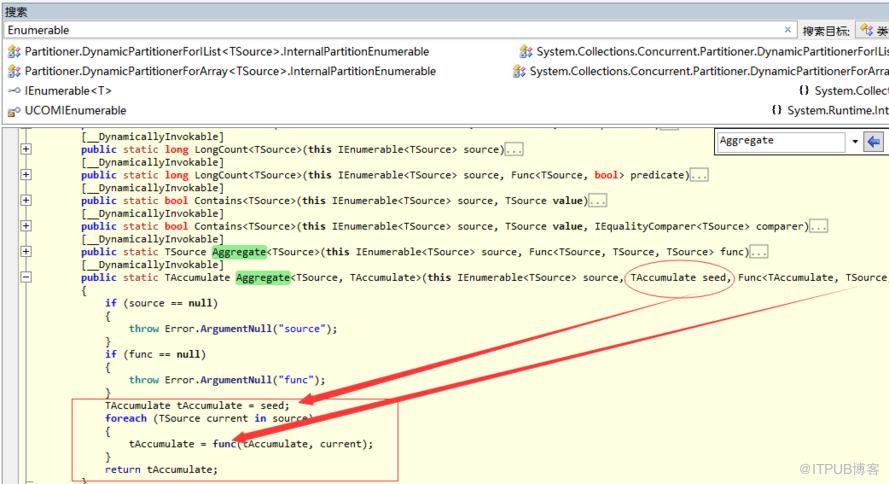The image size is (889, 484).
Task: Expand the TSource Aggregate method
Action: [26, 251]
